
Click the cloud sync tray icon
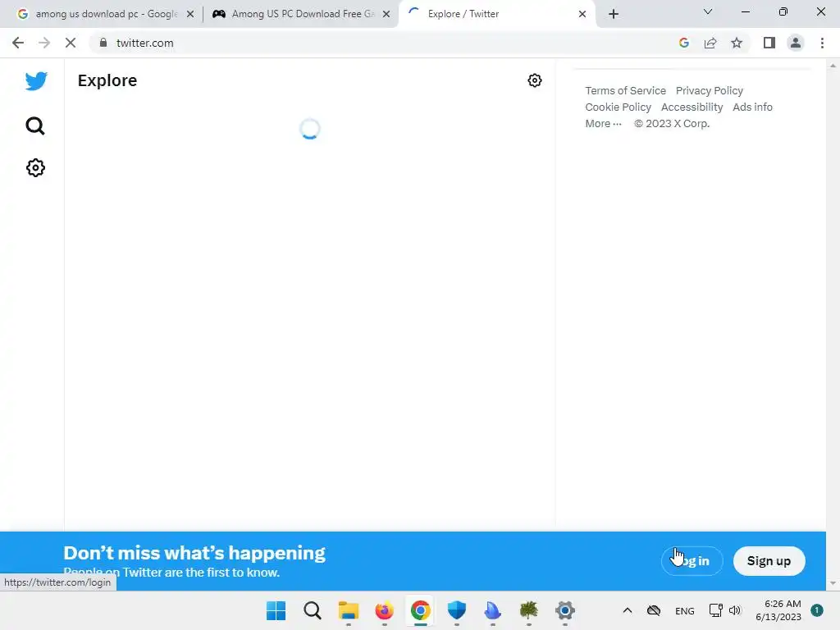654,610
